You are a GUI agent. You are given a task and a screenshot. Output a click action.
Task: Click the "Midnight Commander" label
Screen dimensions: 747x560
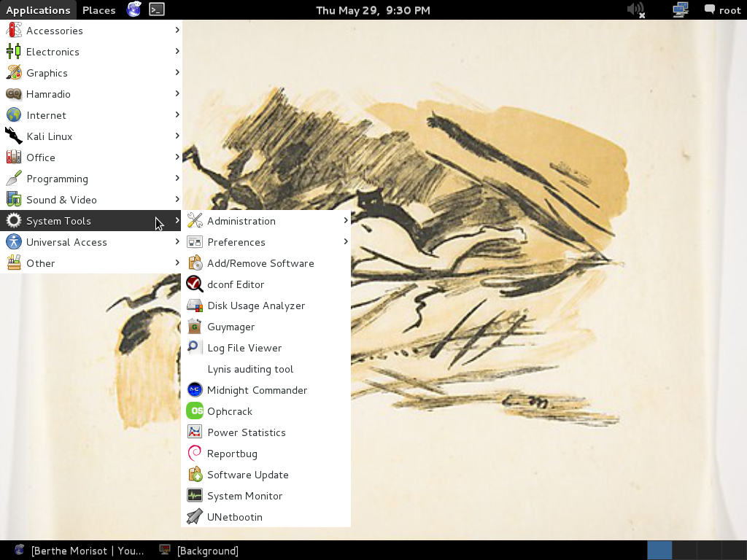(258, 391)
